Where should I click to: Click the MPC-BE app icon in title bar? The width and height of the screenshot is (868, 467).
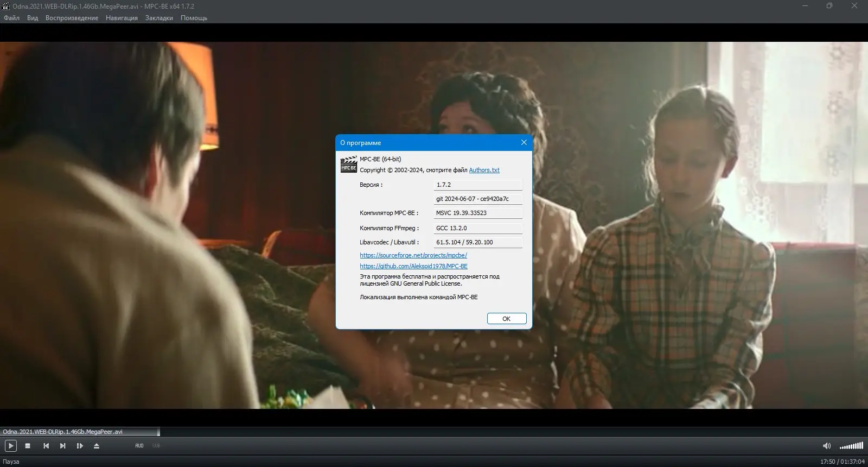[x=7, y=6]
